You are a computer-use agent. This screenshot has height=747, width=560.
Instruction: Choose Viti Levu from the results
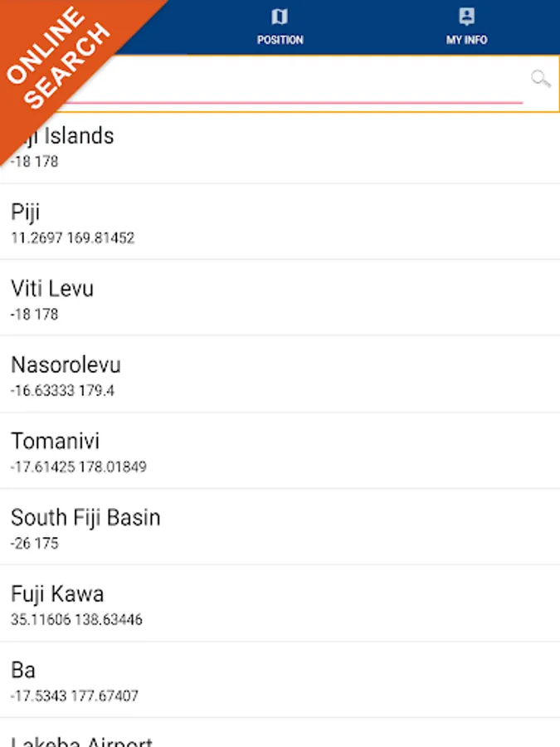click(x=52, y=289)
